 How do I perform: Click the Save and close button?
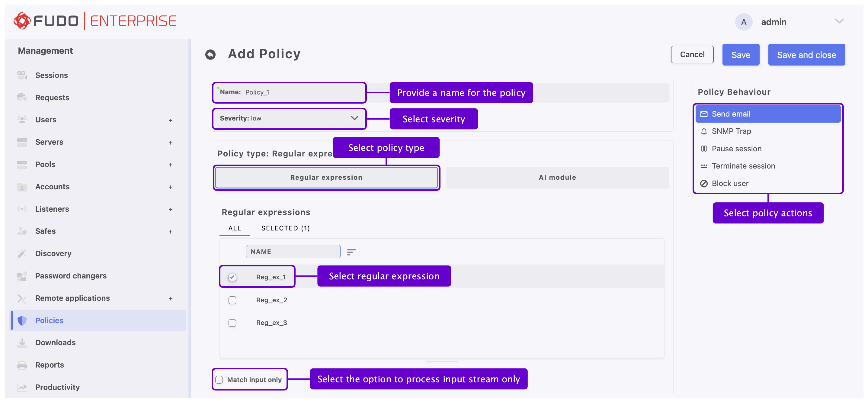[806, 55]
